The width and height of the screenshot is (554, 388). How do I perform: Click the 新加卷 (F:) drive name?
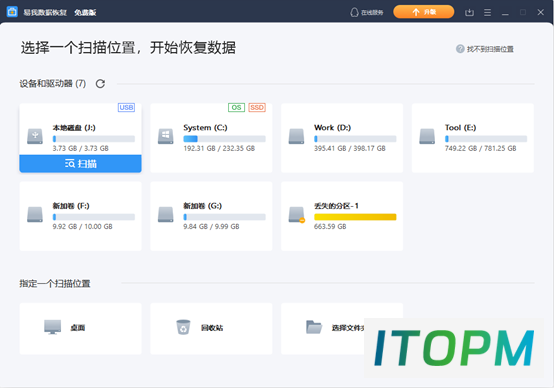pos(71,206)
